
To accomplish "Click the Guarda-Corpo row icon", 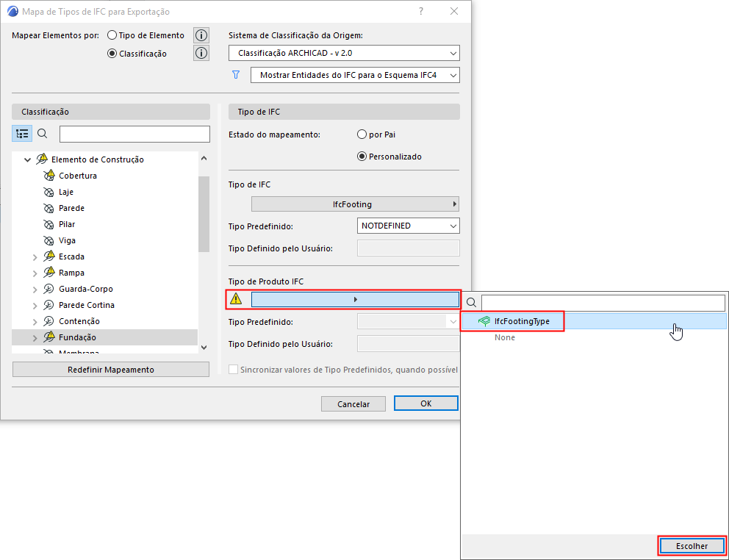I will [x=49, y=289].
